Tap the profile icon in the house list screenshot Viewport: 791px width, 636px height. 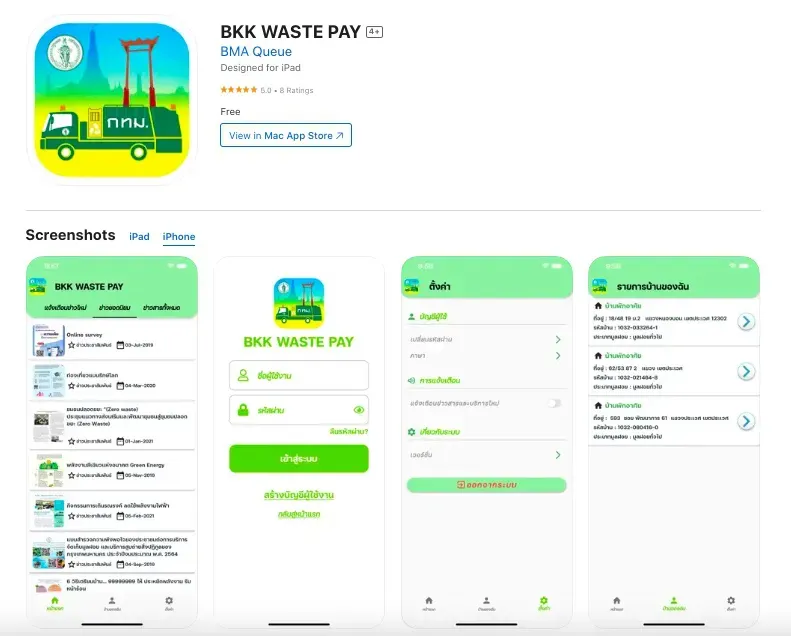(x=673, y=600)
